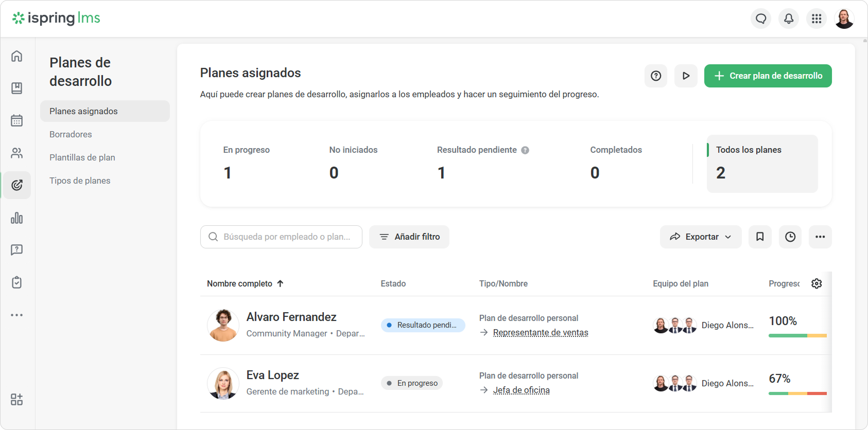Open the three-dot more actions menu
Screen dimensions: 868x430
click(820, 237)
